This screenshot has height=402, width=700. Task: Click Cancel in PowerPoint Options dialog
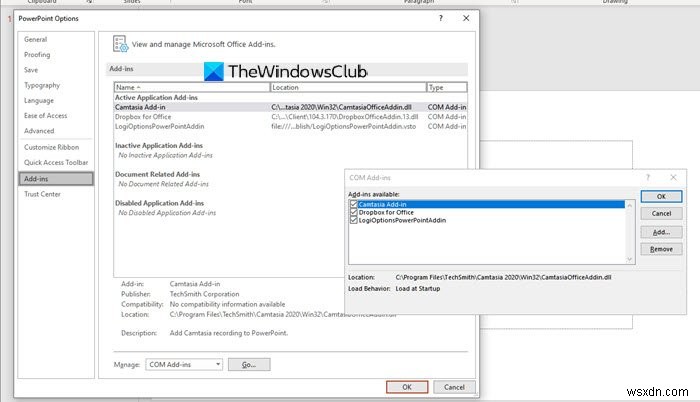click(x=454, y=387)
